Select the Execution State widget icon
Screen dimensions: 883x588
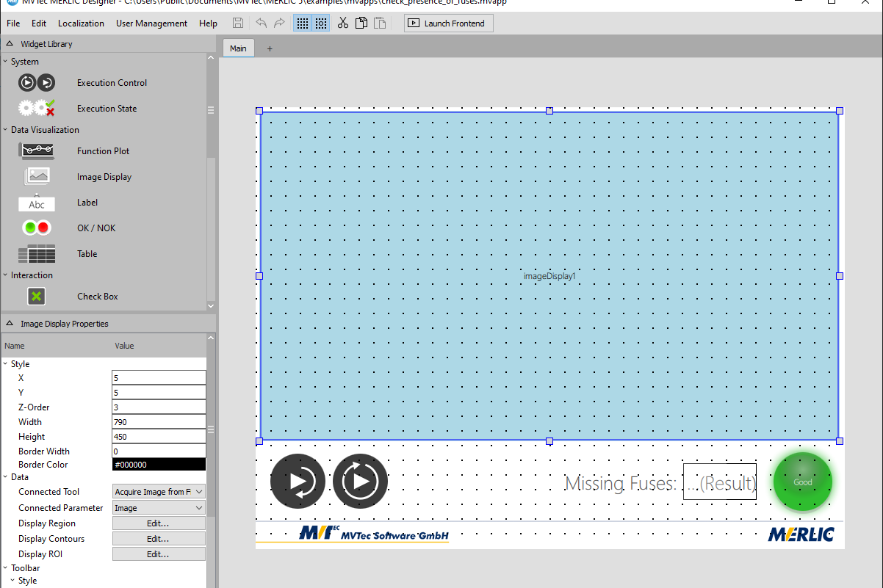point(36,109)
